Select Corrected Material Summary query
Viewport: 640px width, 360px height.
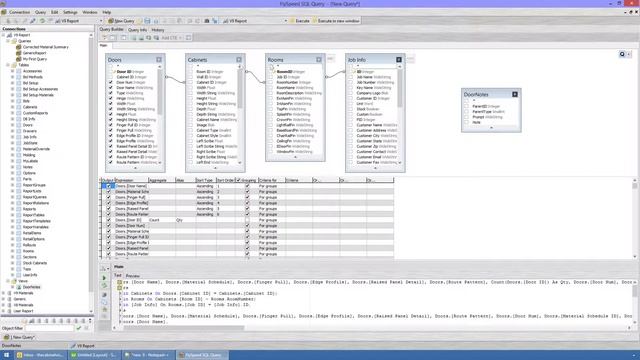click(x=45, y=47)
